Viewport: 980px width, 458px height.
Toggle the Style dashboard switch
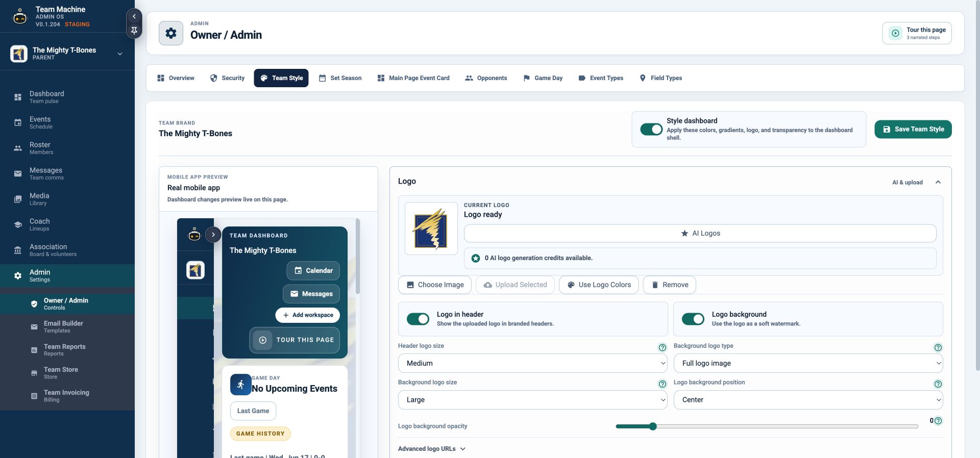[651, 130]
